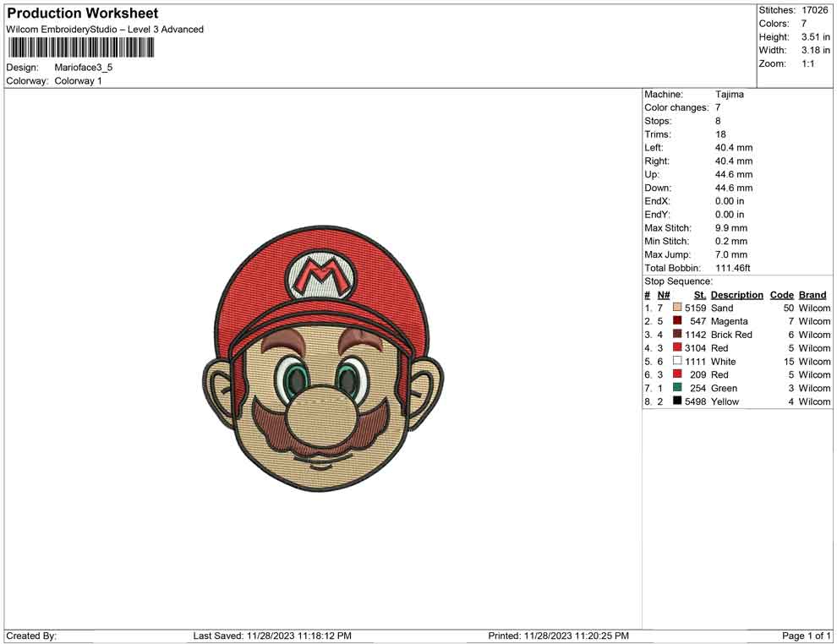The height and width of the screenshot is (644, 837).
Task: Select the stitch count "5498"
Action: tap(696, 401)
